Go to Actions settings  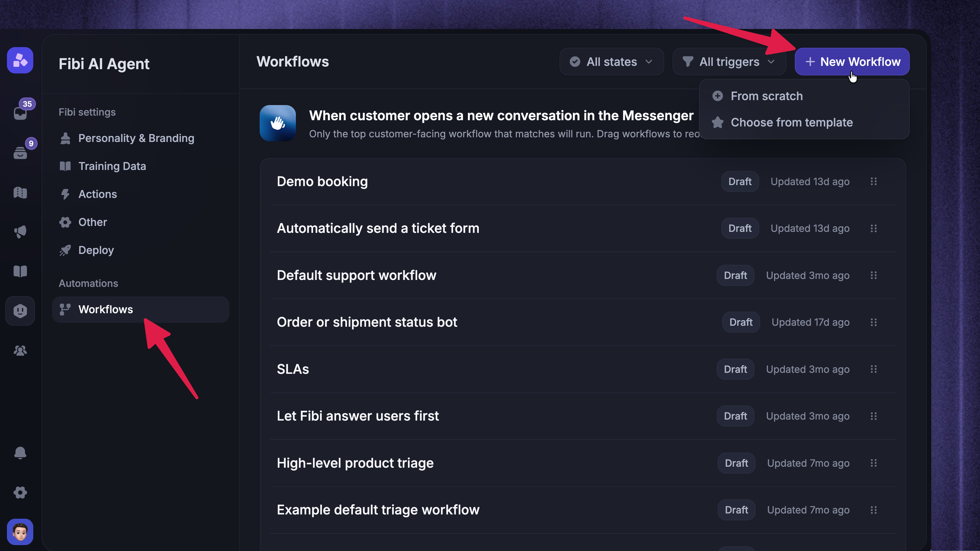coord(140,194)
